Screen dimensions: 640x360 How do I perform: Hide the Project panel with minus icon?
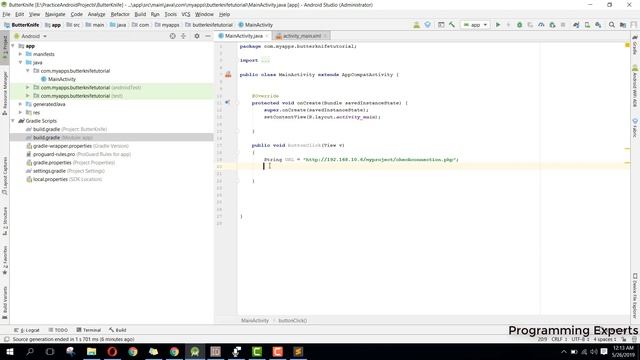click(x=208, y=36)
